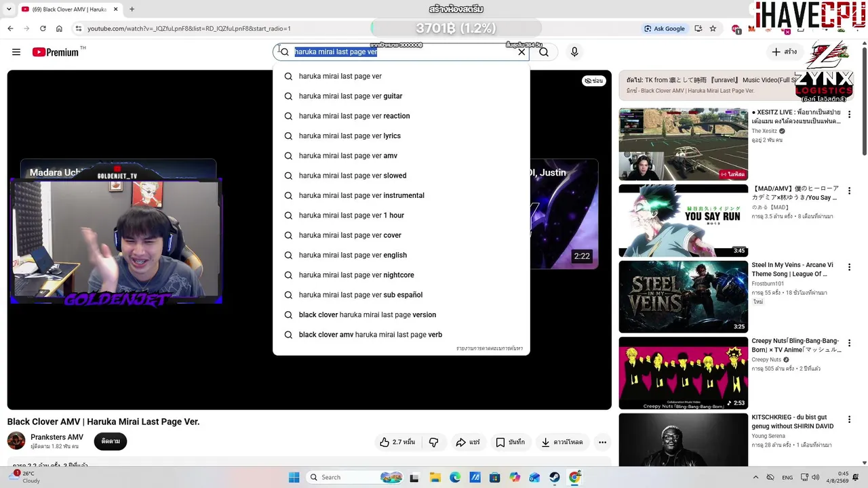Start voice search with microphone icon
868x488 pixels.
click(574, 52)
